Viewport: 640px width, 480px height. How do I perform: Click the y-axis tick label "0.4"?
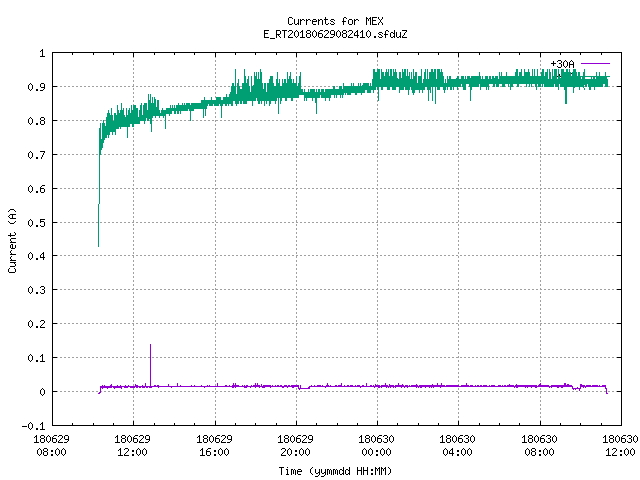pyautogui.click(x=36, y=256)
